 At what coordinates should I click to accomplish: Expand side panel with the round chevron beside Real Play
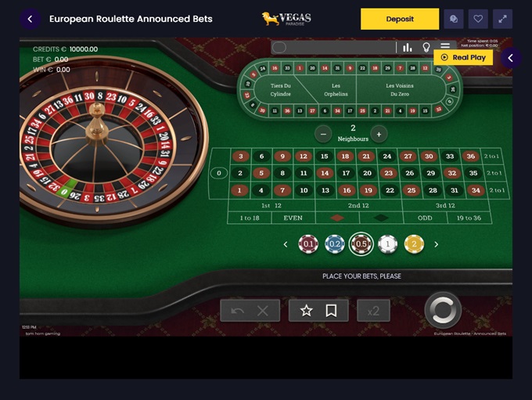(x=511, y=58)
